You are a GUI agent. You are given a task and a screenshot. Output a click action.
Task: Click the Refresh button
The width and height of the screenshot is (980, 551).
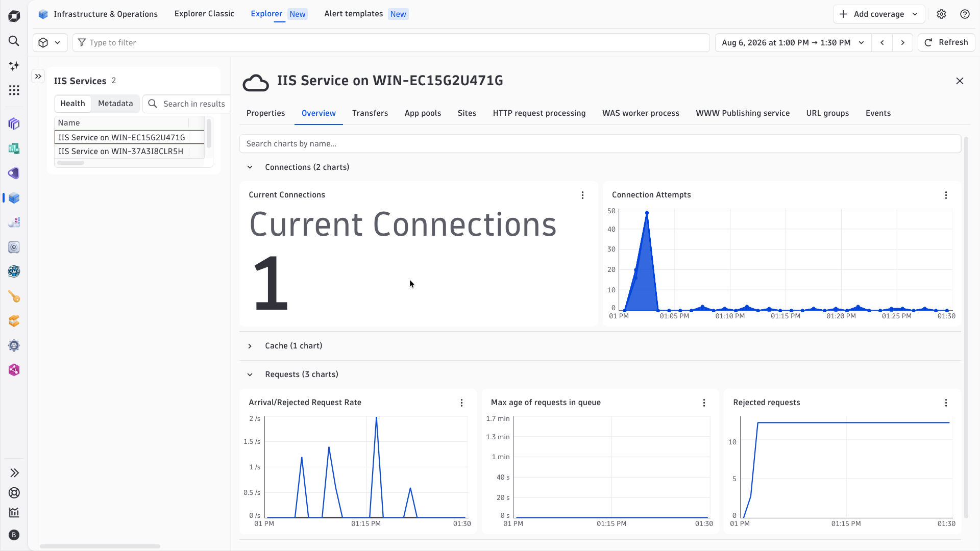[x=946, y=43]
